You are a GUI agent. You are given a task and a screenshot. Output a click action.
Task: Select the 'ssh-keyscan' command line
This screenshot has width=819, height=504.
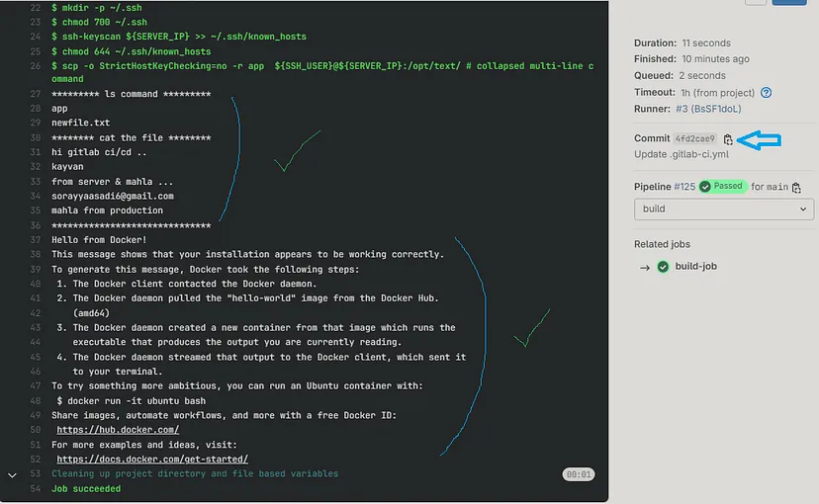pyautogui.click(x=179, y=37)
